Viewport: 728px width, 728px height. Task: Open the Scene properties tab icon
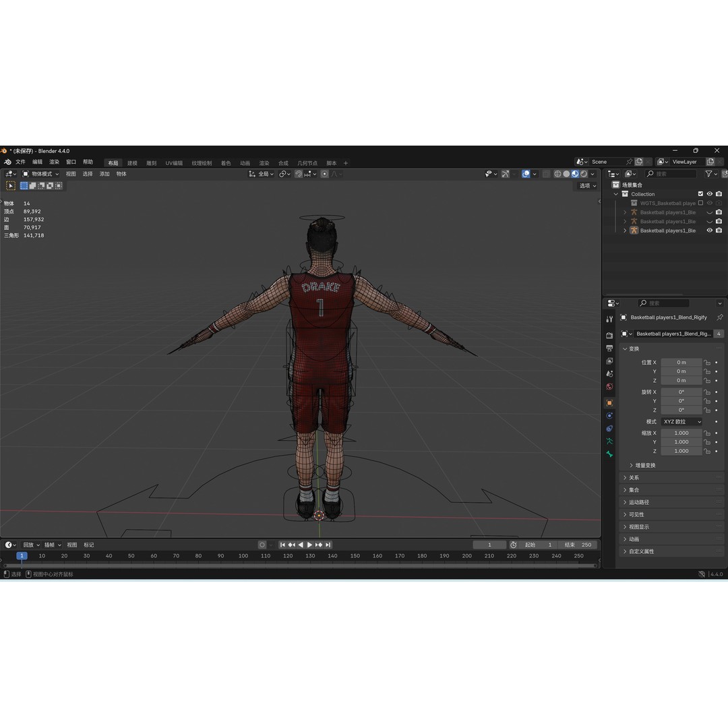[x=609, y=373]
